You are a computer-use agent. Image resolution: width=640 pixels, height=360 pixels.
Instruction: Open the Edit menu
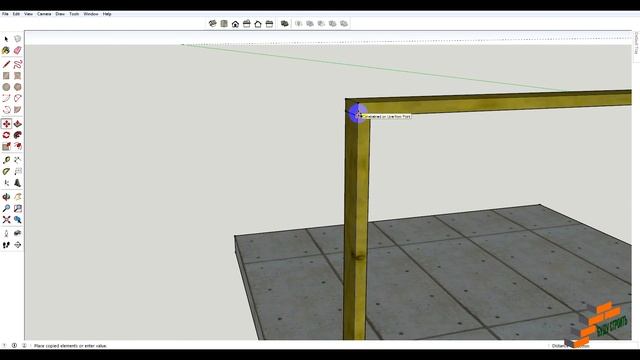coord(16,14)
